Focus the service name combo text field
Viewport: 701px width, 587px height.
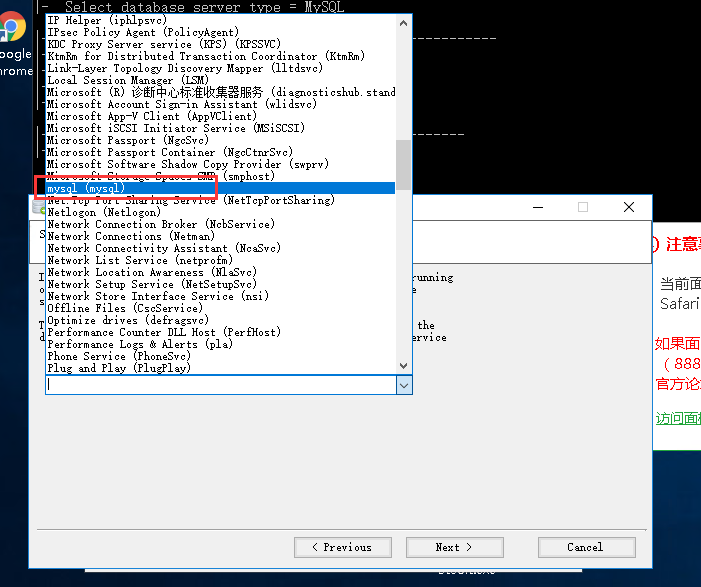pyautogui.click(x=221, y=385)
